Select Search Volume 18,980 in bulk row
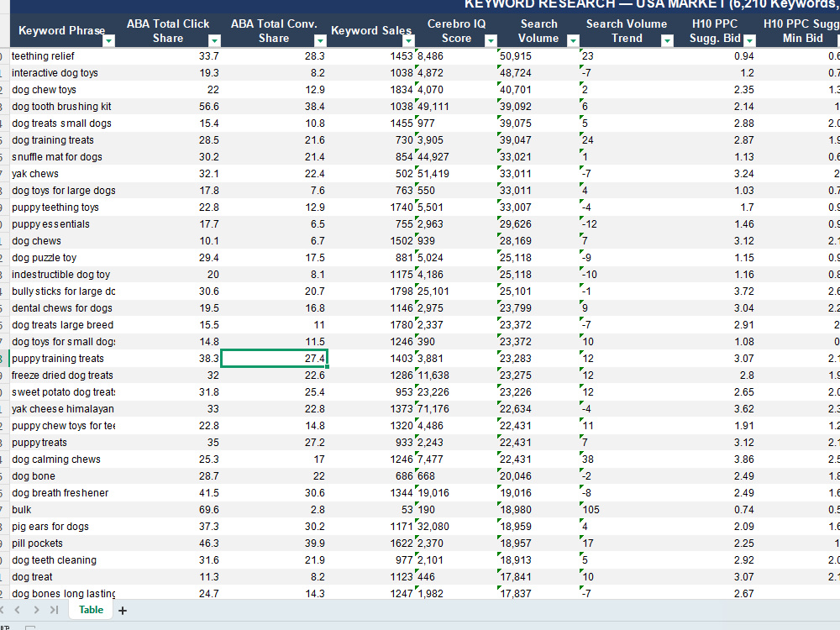 tap(539, 510)
